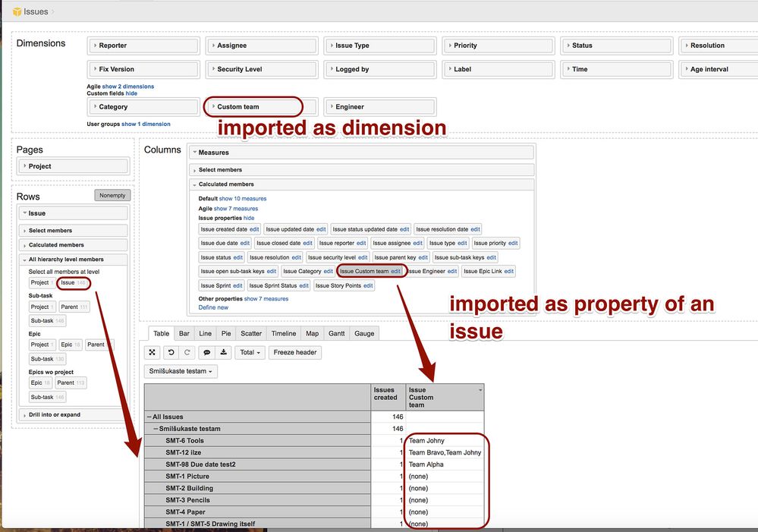Select the Issue created date measure
758x532 pixels.
[x=224, y=229]
